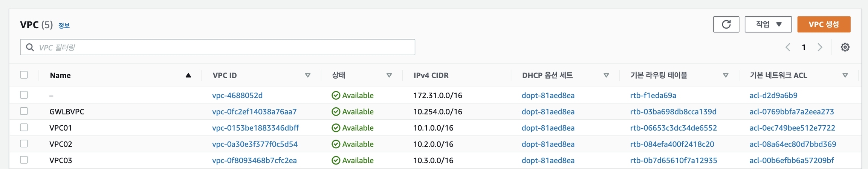
Task: Sort by the VPC ID column arrow
Action: [308, 75]
